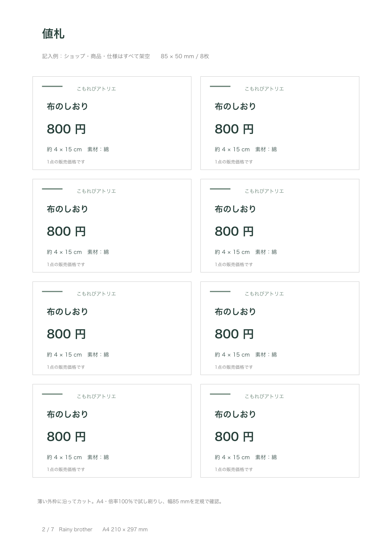Screen dimensions: 392x554
Task: Click 1点の販売価格です note on third-row left tag
Action: tap(66, 367)
